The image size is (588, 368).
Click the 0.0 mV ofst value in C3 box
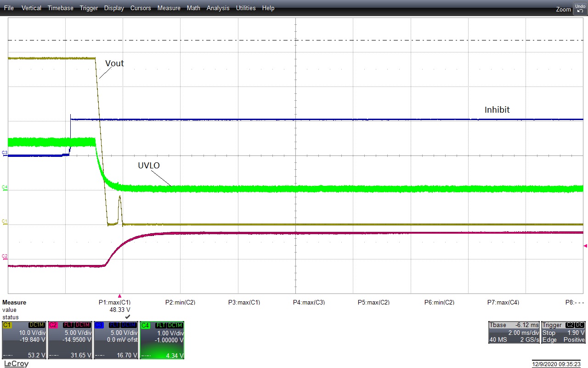coord(121,340)
